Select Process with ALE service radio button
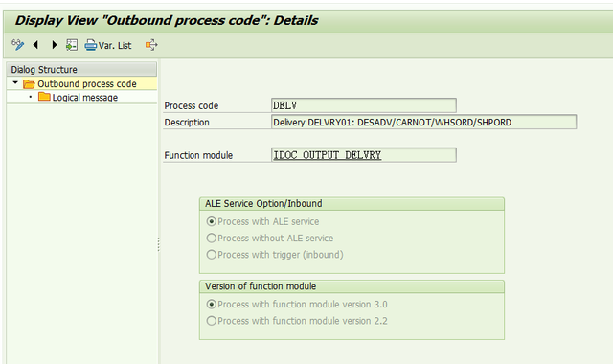The width and height of the screenshot is (613, 364). click(x=211, y=221)
